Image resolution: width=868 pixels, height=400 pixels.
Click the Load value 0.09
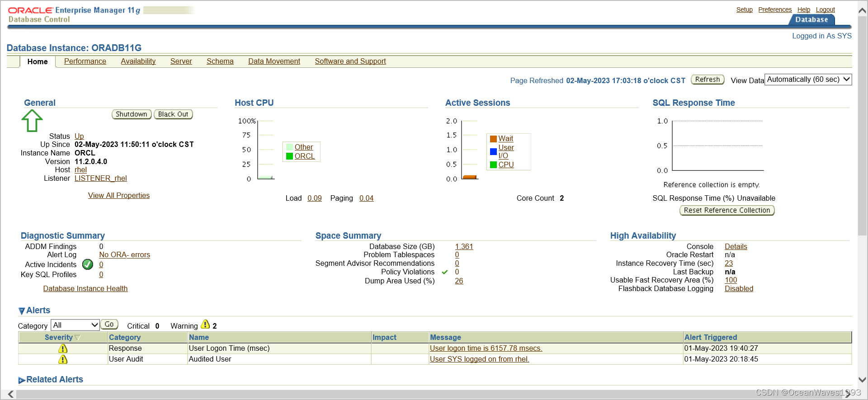point(315,198)
